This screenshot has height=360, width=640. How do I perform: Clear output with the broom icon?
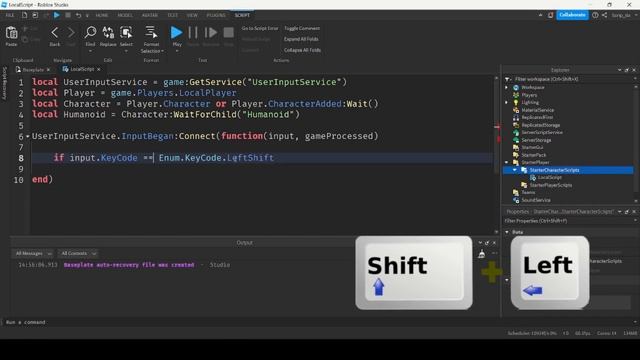[482, 254]
